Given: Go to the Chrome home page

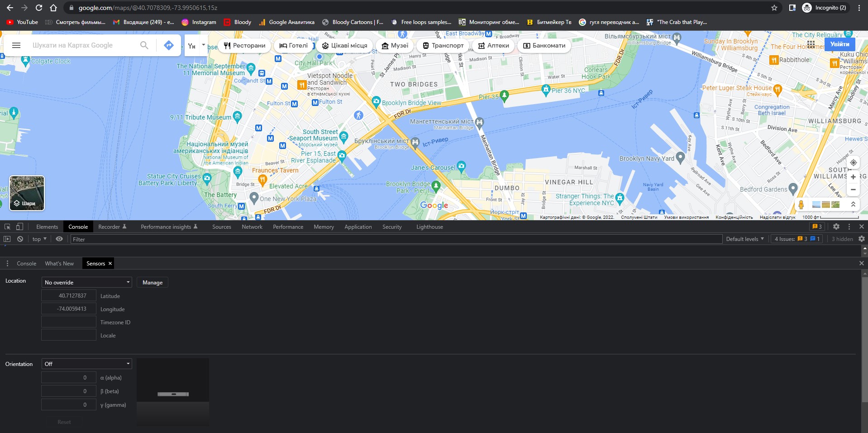Looking at the screenshot, I should click(53, 8).
